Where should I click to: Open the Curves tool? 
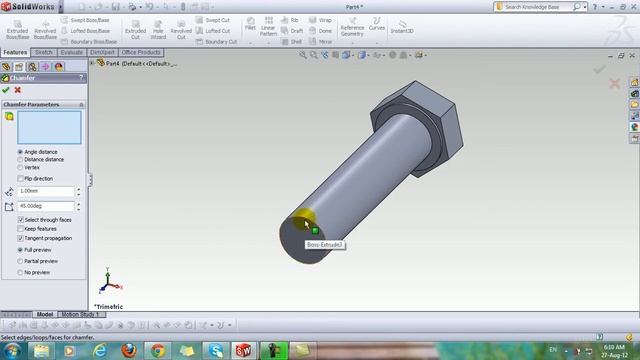[377, 24]
